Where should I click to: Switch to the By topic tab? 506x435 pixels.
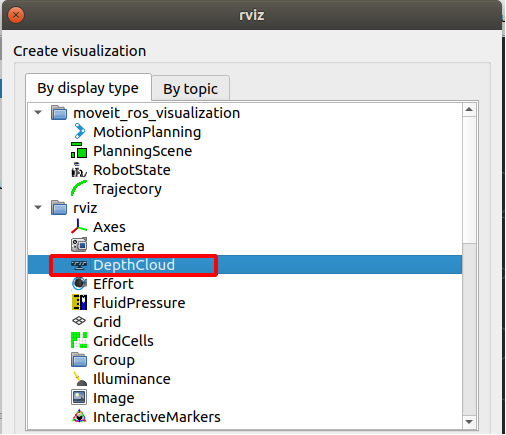pyautogui.click(x=190, y=89)
